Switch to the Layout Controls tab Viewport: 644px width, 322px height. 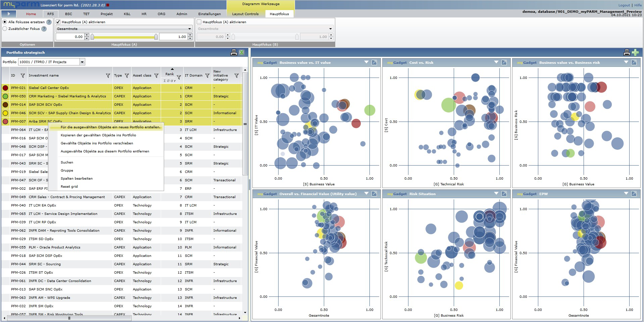pyautogui.click(x=245, y=14)
